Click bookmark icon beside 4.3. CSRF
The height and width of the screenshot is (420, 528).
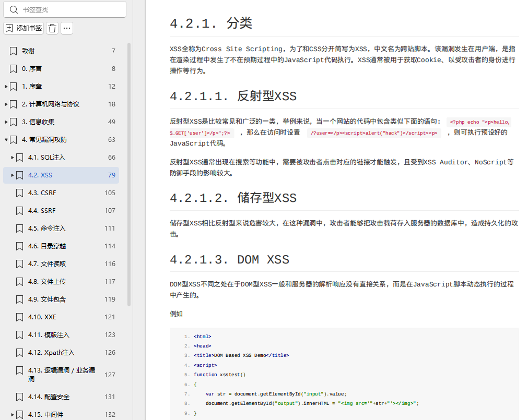[x=19, y=193]
